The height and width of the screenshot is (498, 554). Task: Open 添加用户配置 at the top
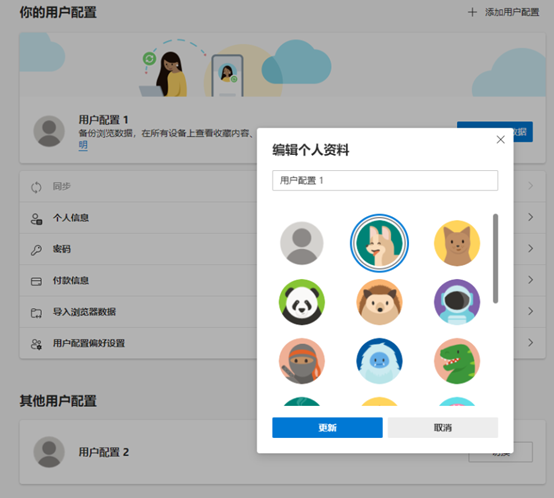coord(503,12)
